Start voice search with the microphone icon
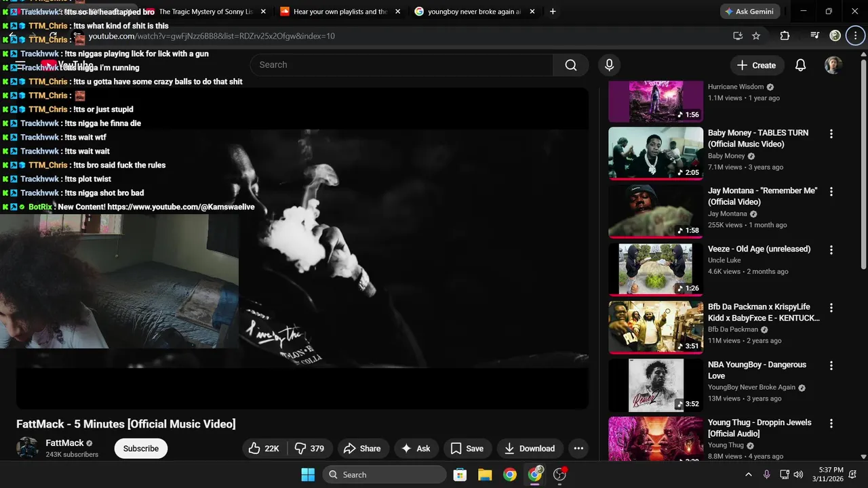 click(609, 65)
